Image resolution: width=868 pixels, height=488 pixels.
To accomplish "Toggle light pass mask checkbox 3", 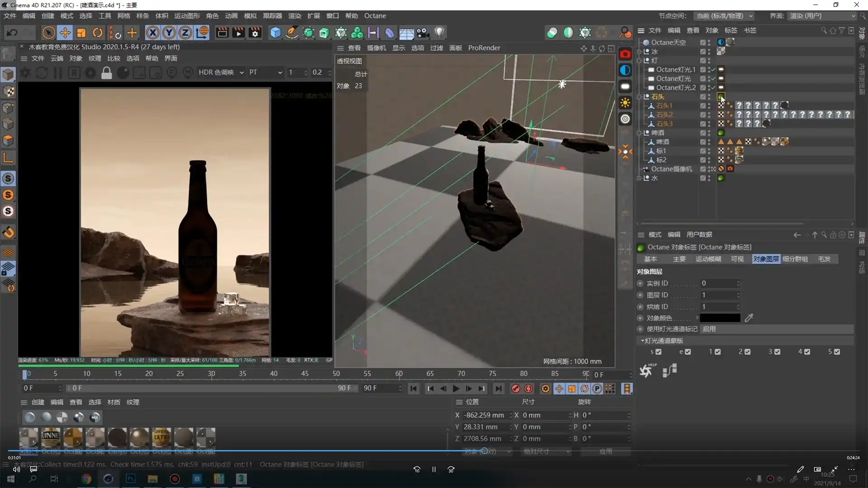I will pyautogui.click(x=777, y=352).
